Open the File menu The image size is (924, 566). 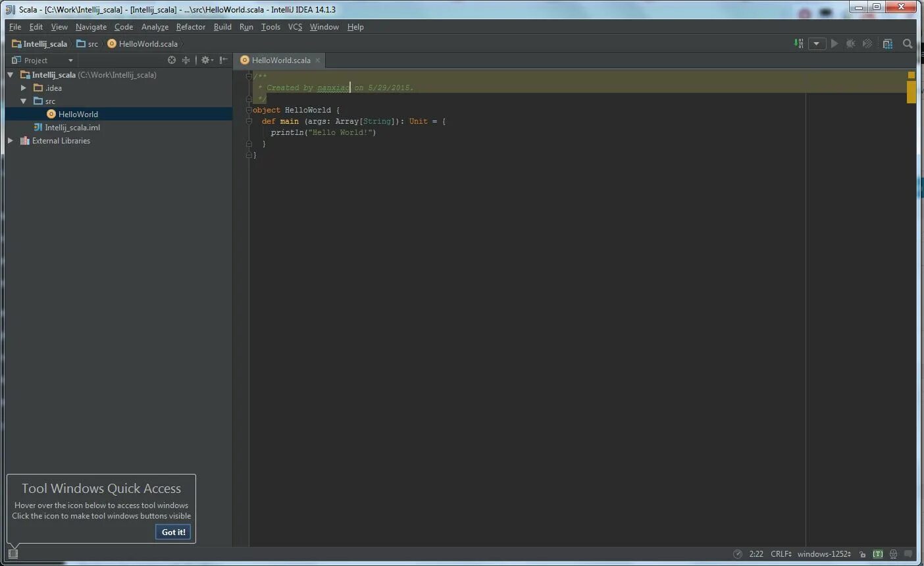click(15, 27)
